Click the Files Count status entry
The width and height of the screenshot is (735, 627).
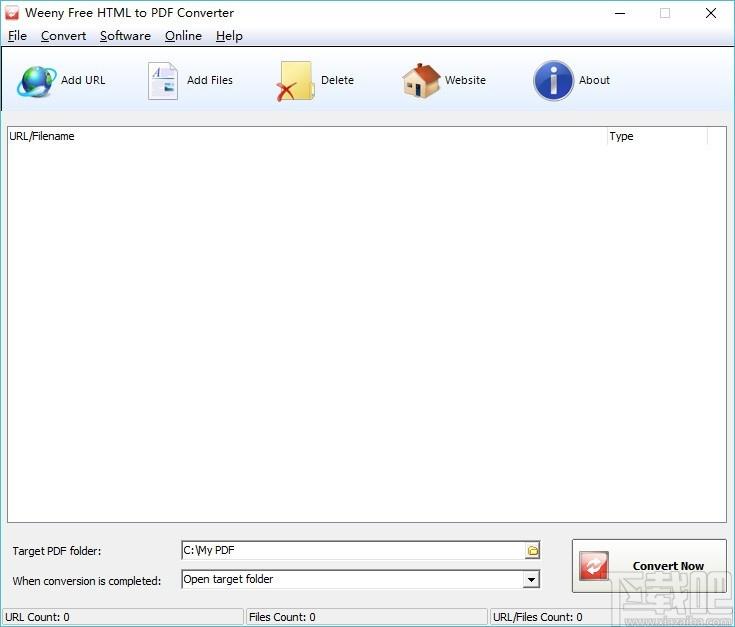(367, 617)
